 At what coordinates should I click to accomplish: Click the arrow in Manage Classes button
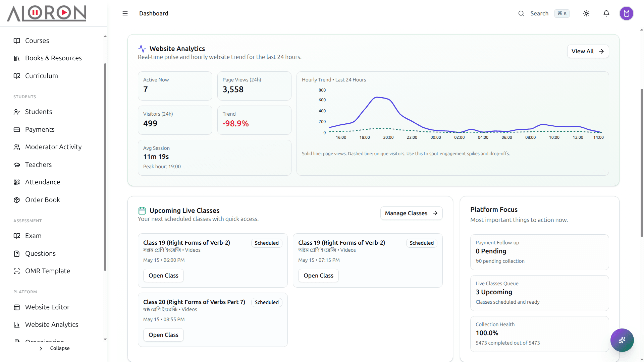tap(435, 213)
